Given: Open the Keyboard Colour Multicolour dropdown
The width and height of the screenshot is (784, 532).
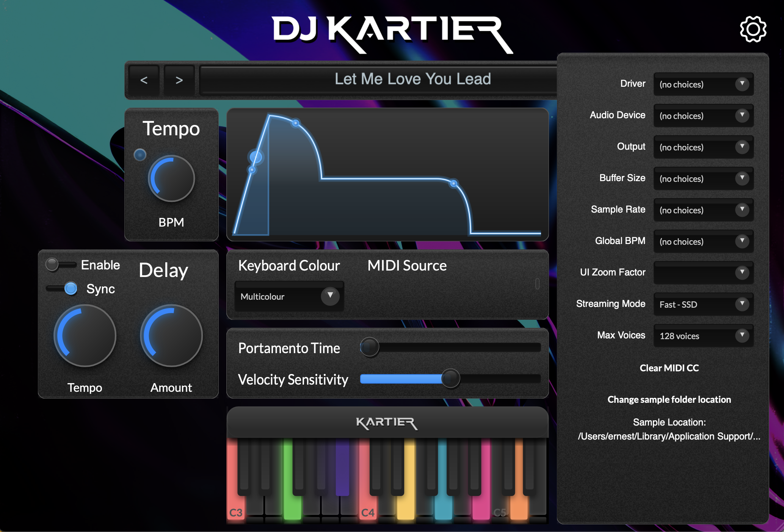Looking at the screenshot, I should [290, 296].
